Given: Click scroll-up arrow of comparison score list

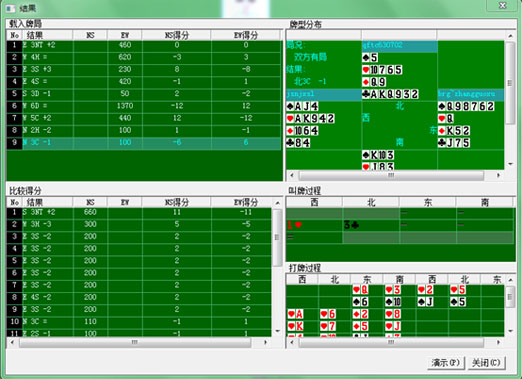Looking at the screenshot, I should pyautogui.click(x=277, y=203).
